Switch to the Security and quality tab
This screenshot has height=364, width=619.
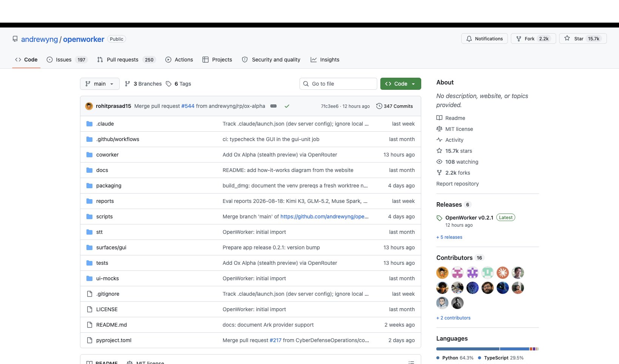271,60
